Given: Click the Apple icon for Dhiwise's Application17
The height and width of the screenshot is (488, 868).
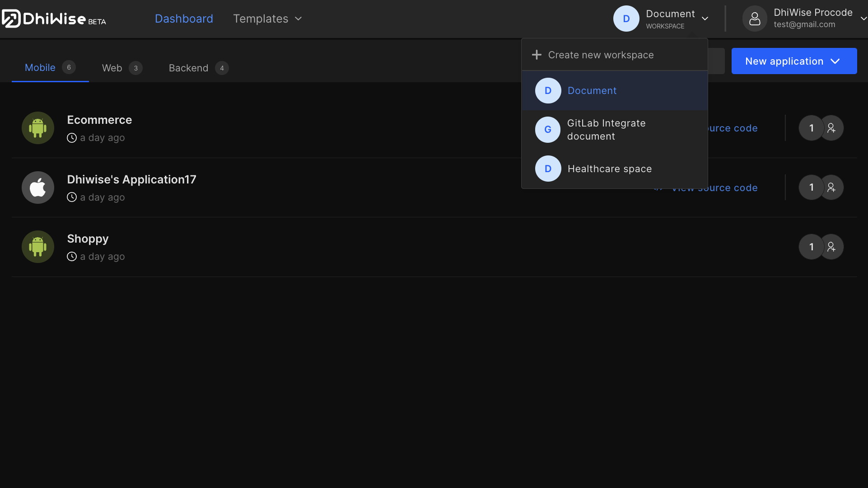Looking at the screenshot, I should 38,188.
